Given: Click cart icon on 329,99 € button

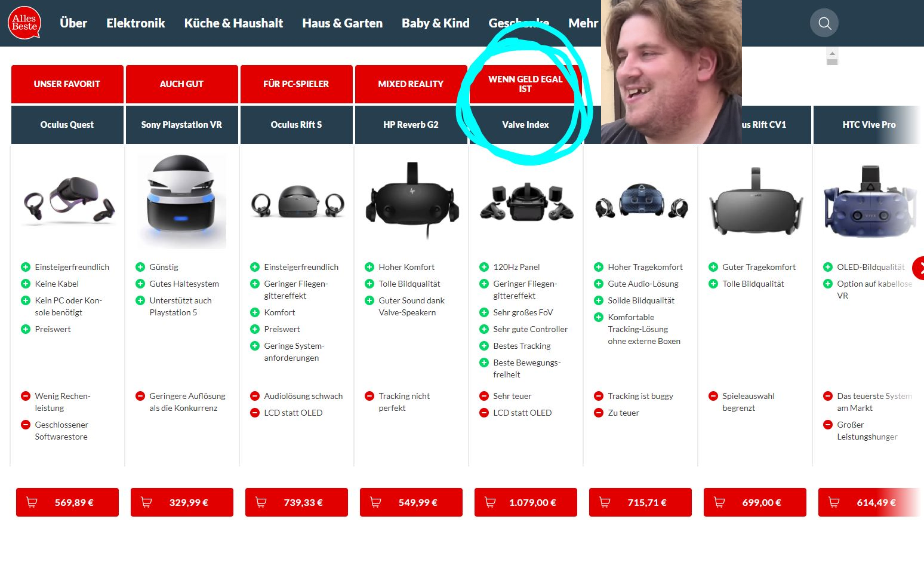Looking at the screenshot, I should tap(146, 502).
